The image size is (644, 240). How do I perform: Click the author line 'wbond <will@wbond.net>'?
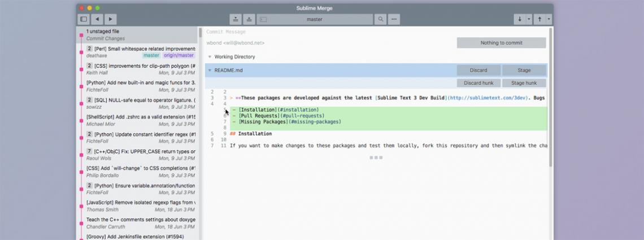pos(236,43)
